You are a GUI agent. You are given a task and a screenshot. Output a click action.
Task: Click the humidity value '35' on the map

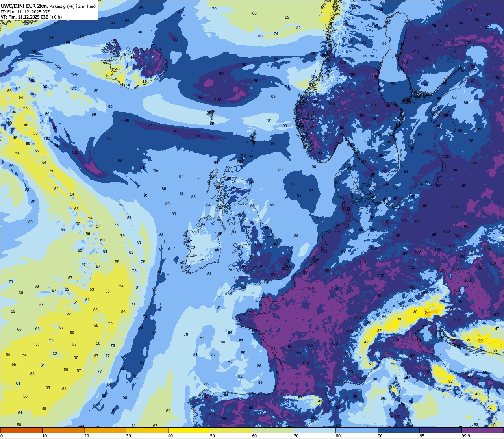pos(468,340)
